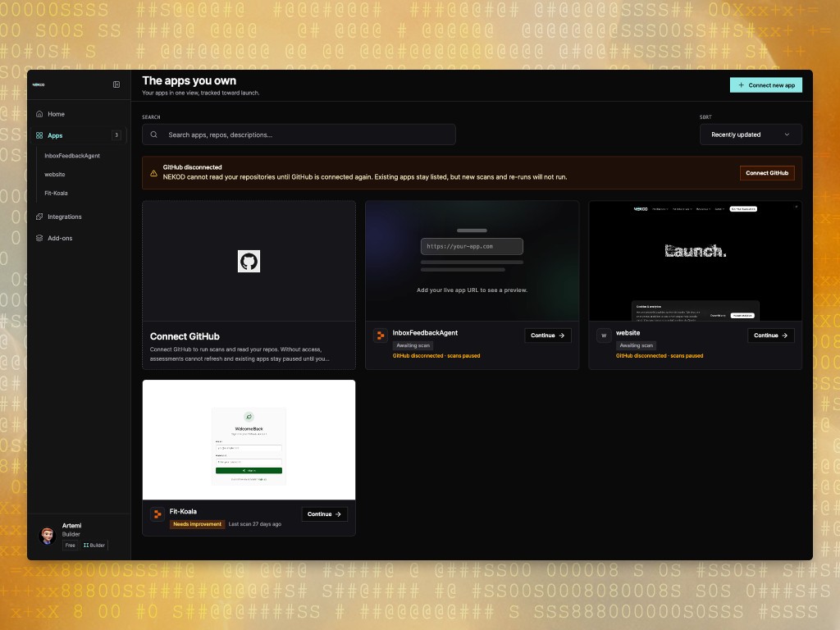Click the NEKOD logo in sidebar
The width and height of the screenshot is (840, 630).
(39, 84)
